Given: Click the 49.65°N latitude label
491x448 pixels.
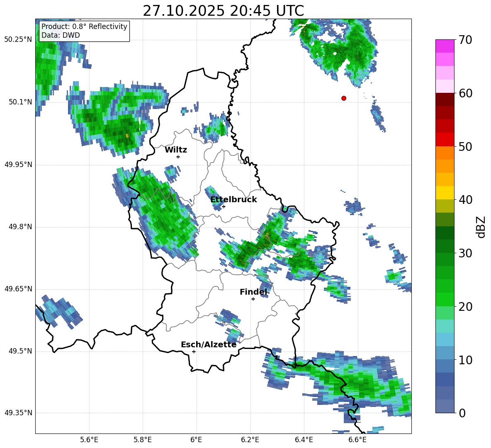Looking at the screenshot, I should [x=18, y=289].
